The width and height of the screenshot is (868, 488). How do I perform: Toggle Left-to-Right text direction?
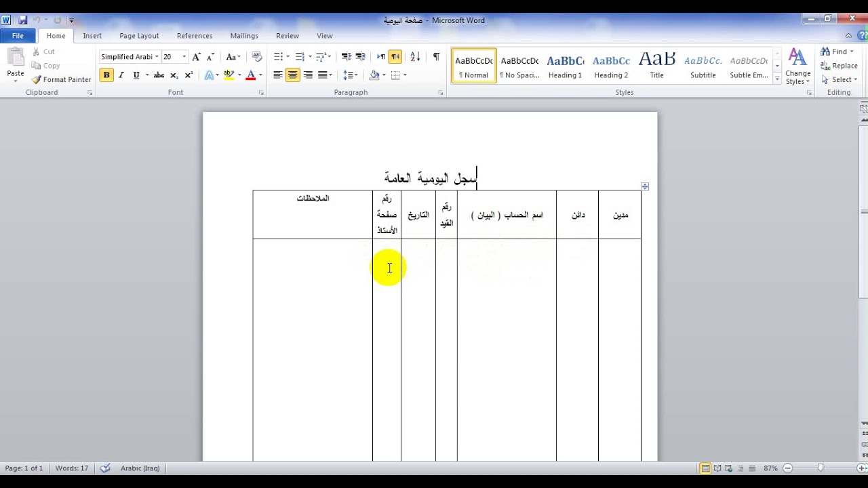380,57
